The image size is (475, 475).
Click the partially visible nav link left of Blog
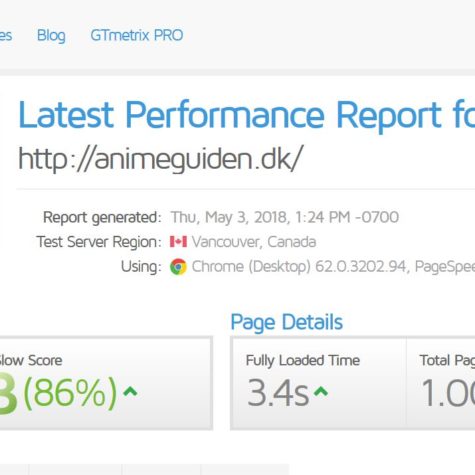6,35
